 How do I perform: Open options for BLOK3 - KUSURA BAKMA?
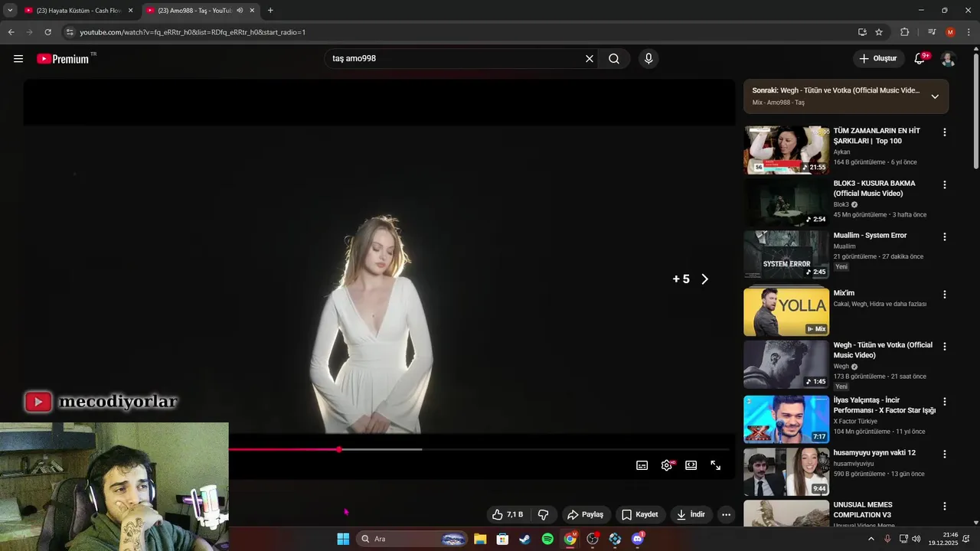coord(944,185)
